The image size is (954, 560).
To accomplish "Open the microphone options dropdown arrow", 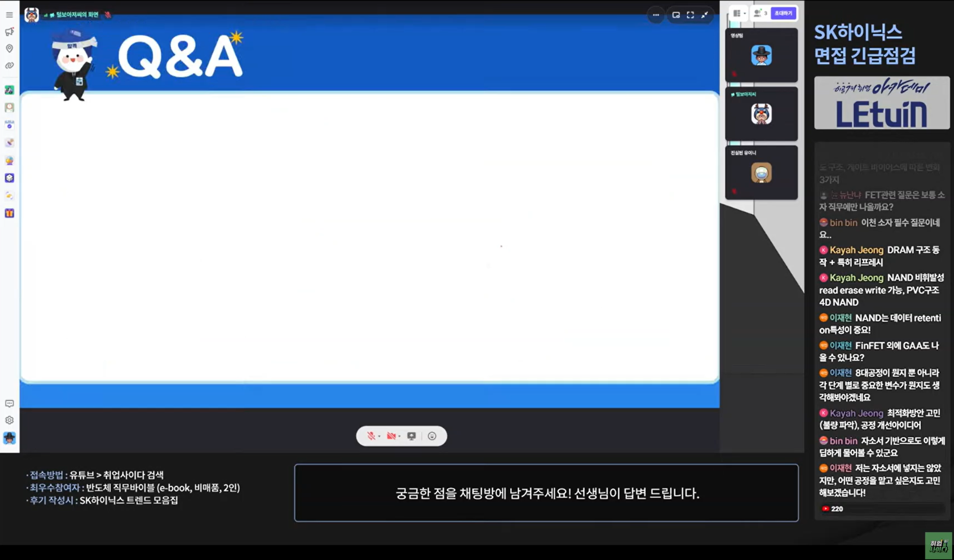I will click(379, 436).
